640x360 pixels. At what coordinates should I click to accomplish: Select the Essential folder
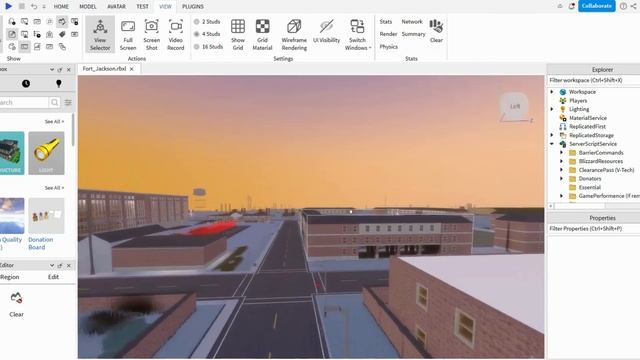[x=589, y=187]
